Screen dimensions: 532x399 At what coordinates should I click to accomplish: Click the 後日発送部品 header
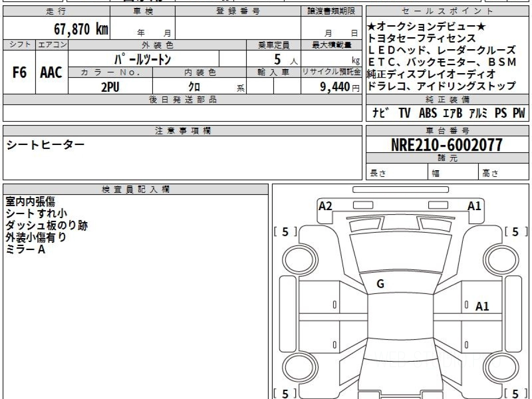(x=183, y=100)
